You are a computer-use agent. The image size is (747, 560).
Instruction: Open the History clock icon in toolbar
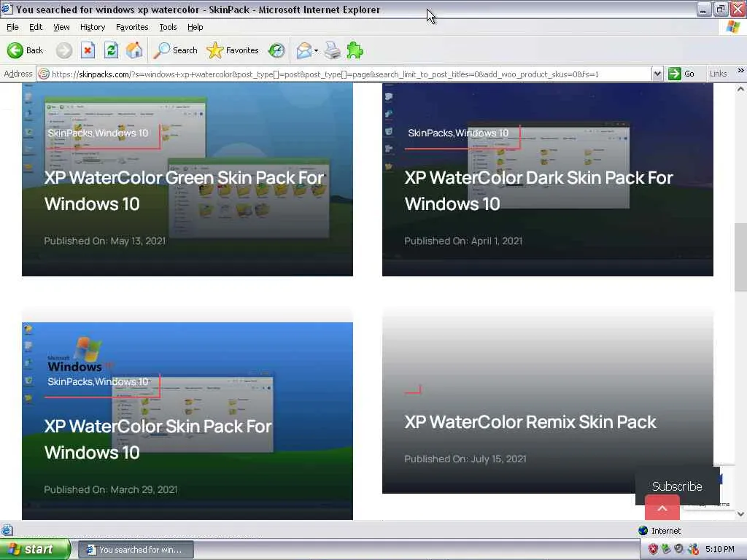pyautogui.click(x=276, y=50)
